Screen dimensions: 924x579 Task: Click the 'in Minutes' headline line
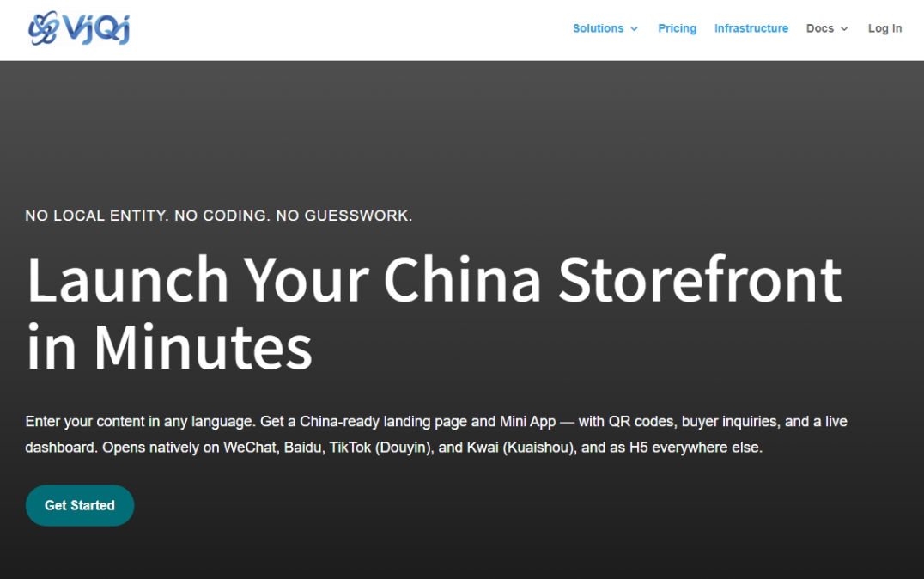[x=169, y=347]
